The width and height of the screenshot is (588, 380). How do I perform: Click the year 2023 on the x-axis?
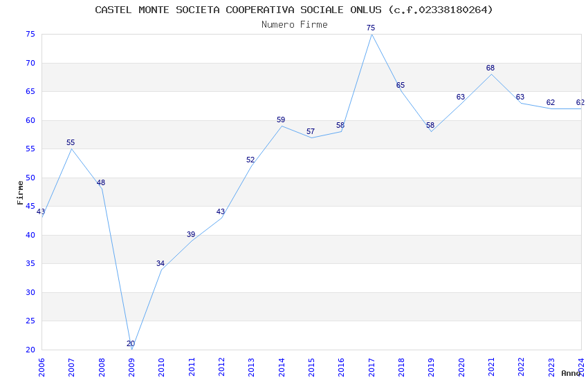(551, 367)
